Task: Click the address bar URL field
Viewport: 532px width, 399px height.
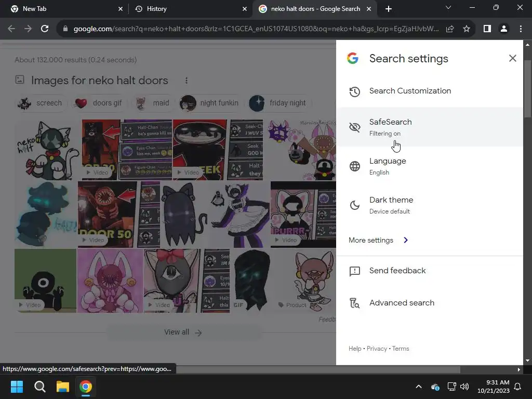Action: tap(256, 29)
